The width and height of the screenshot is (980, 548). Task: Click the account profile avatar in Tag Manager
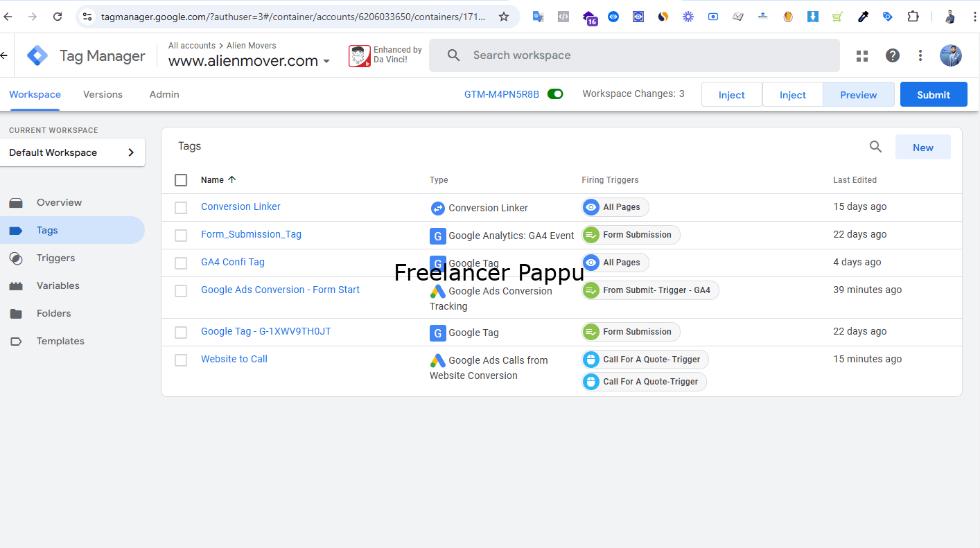(951, 55)
